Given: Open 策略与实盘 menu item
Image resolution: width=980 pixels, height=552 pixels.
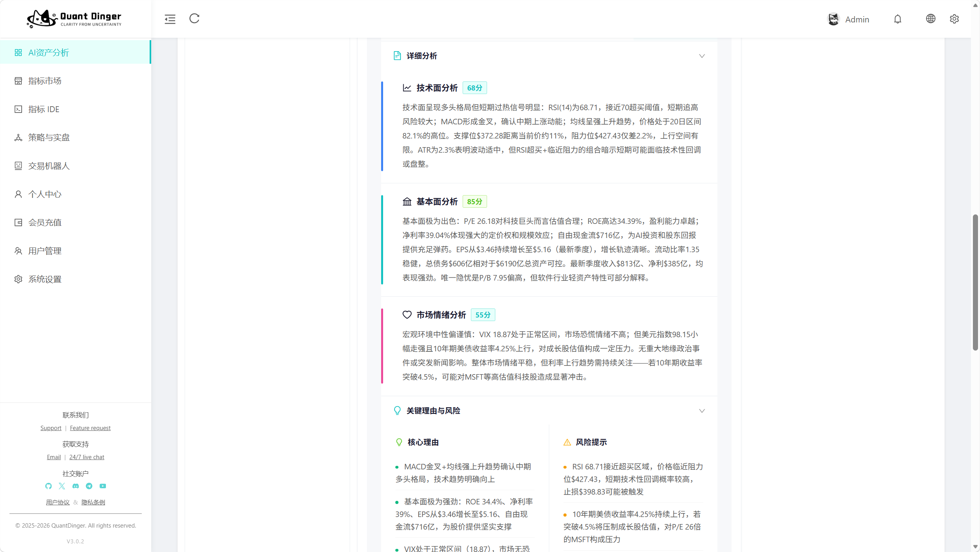Looking at the screenshot, I should tap(76, 138).
